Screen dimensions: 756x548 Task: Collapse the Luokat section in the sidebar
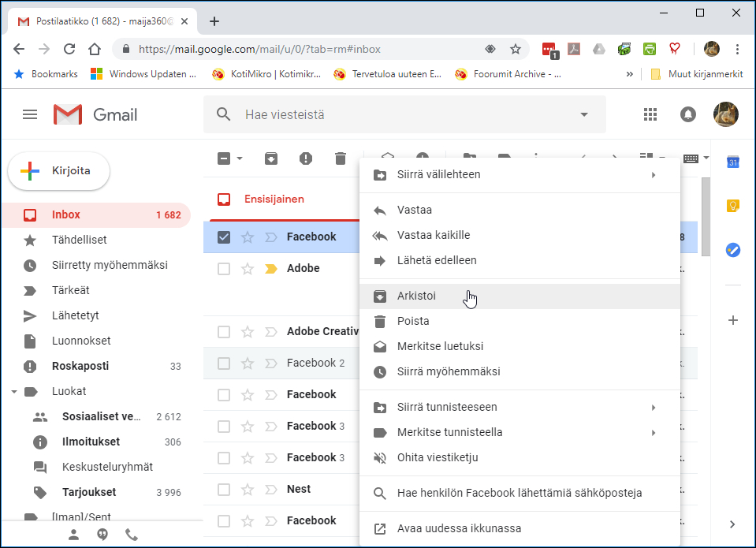pyautogui.click(x=13, y=391)
